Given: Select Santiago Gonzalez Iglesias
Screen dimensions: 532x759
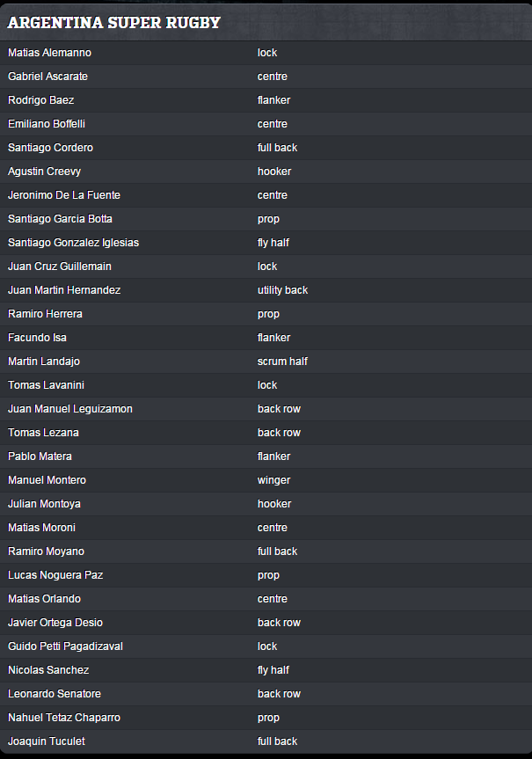Looking at the screenshot, I should [73, 243].
